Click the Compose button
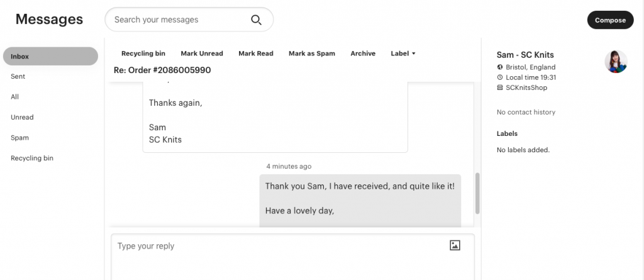 point(610,20)
